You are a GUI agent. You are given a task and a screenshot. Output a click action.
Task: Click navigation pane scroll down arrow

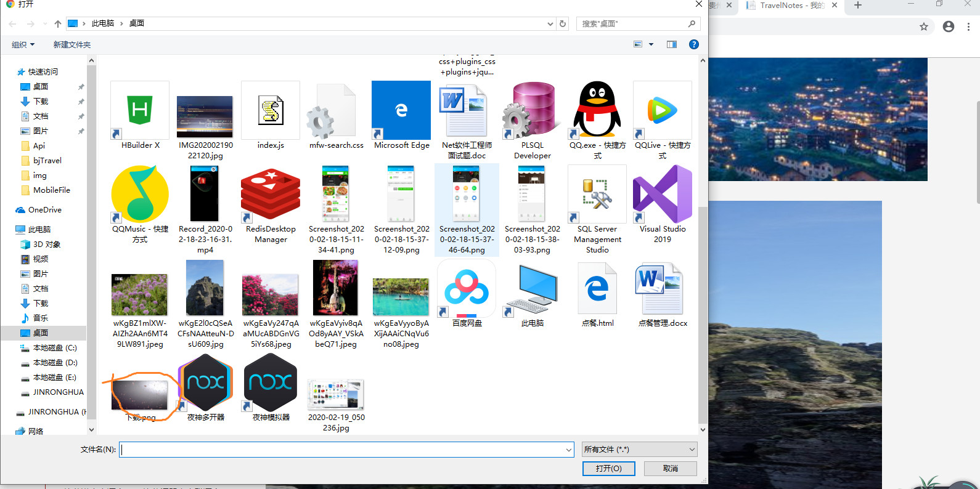91,430
